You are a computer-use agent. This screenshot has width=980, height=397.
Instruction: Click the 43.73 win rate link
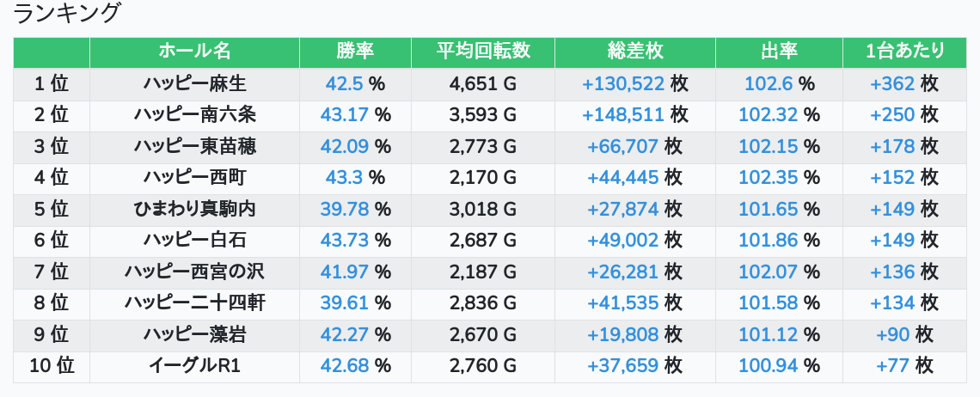(344, 241)
